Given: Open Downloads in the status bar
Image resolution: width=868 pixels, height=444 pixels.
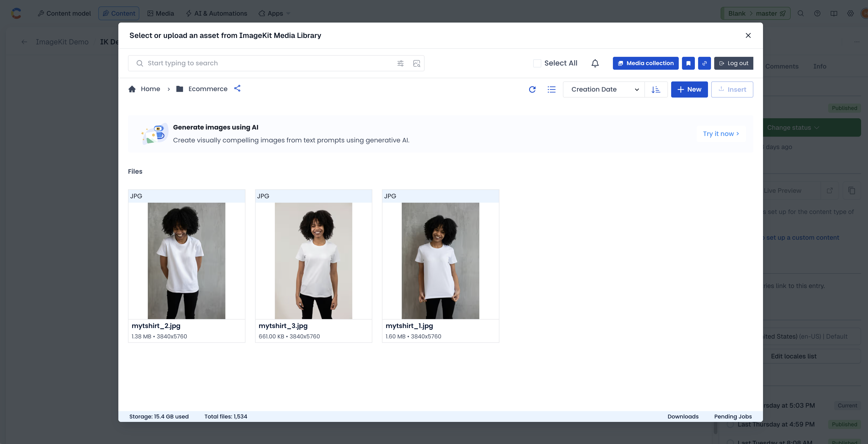Looking at the screenshot, I should [683, 416].
